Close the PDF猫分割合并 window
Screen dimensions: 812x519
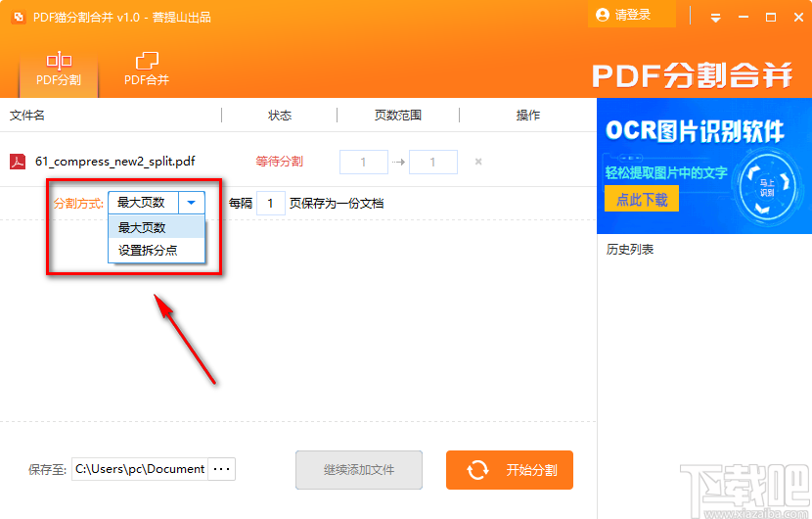click(x=798, y=18)
